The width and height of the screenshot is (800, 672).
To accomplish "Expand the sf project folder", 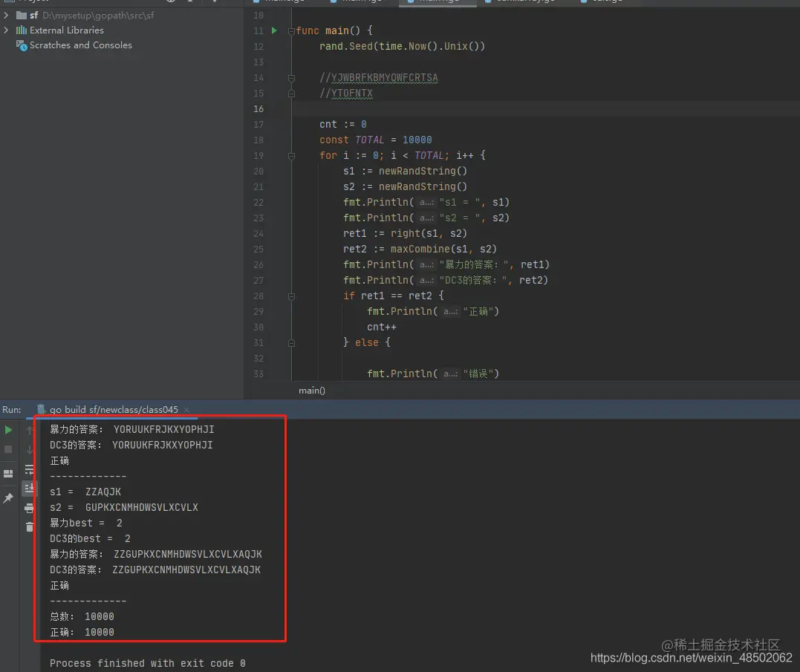I will 6,16.
